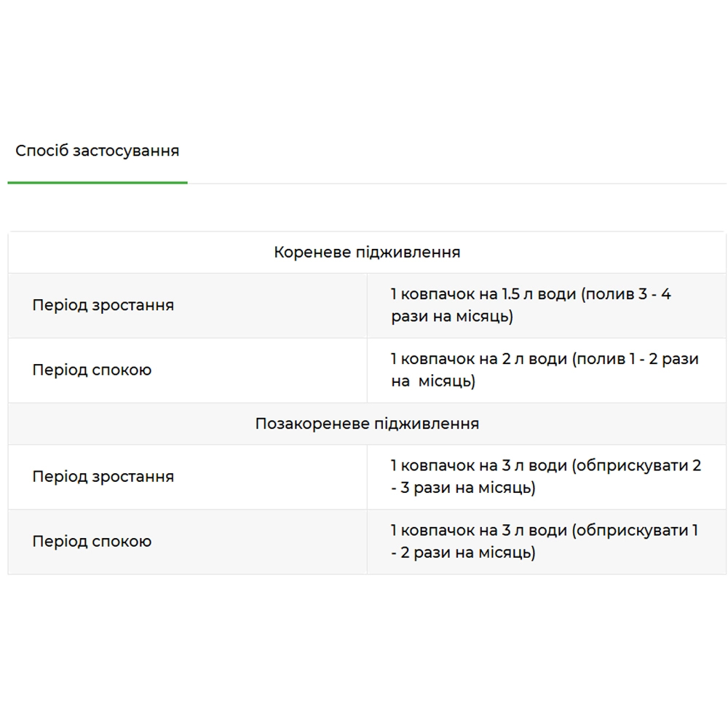
Task: Select the Позакореневе підживлення header row
Action: pyautogui.click(x=367, y=424)
